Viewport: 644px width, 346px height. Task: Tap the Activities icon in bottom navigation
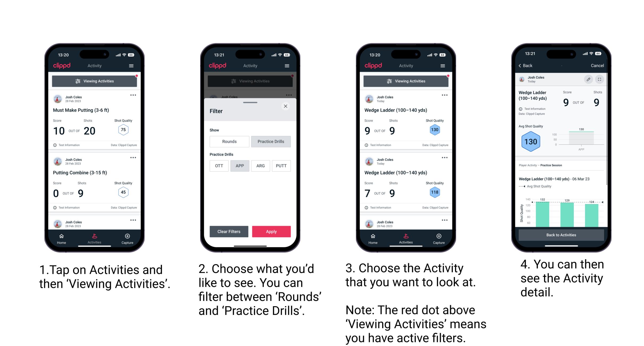94,237
